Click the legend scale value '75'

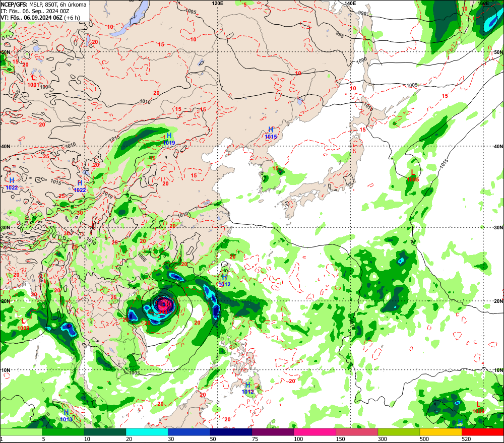point(255,439)
